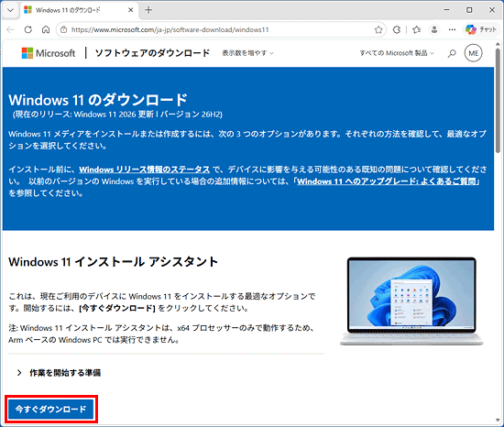Open Windows 11 へのアップグレード FAQ link

(x=387, y=181)
